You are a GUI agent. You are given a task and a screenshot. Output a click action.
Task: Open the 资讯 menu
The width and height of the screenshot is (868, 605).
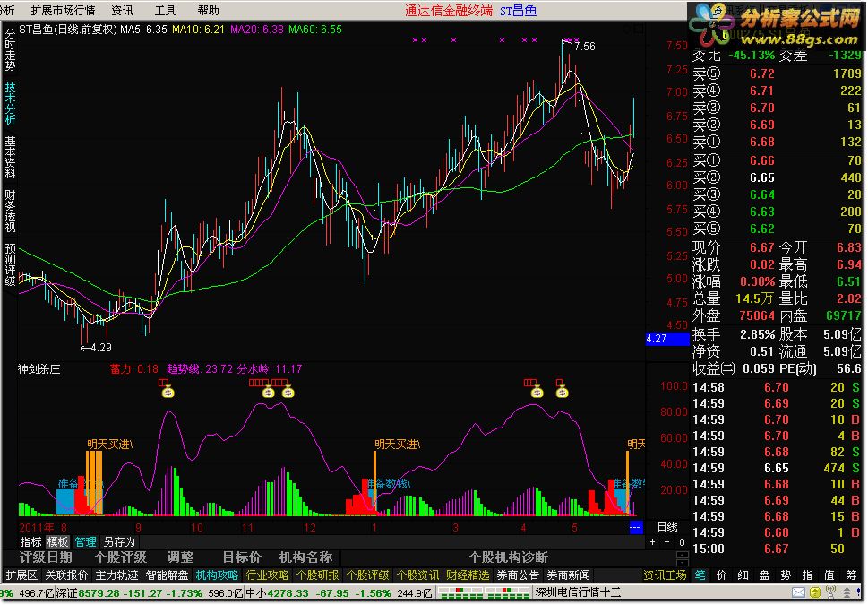[122, 11]
